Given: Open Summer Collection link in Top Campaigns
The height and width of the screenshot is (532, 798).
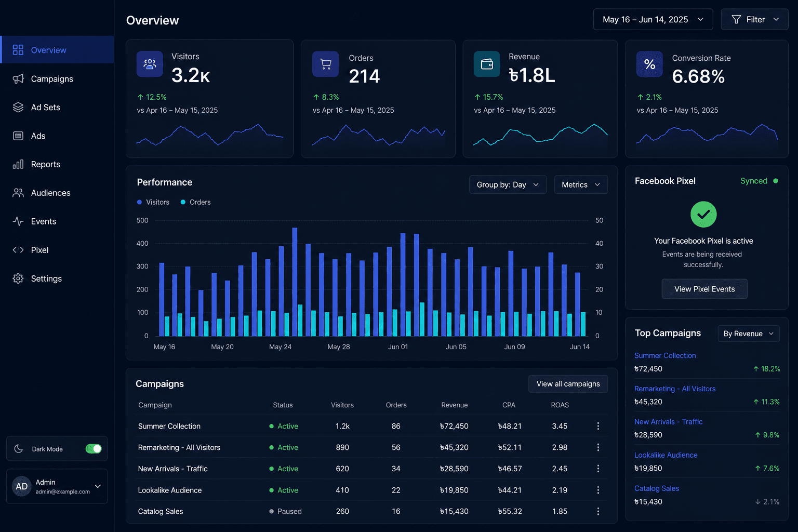Looking at the screenshot, I should tap(665, 355).
